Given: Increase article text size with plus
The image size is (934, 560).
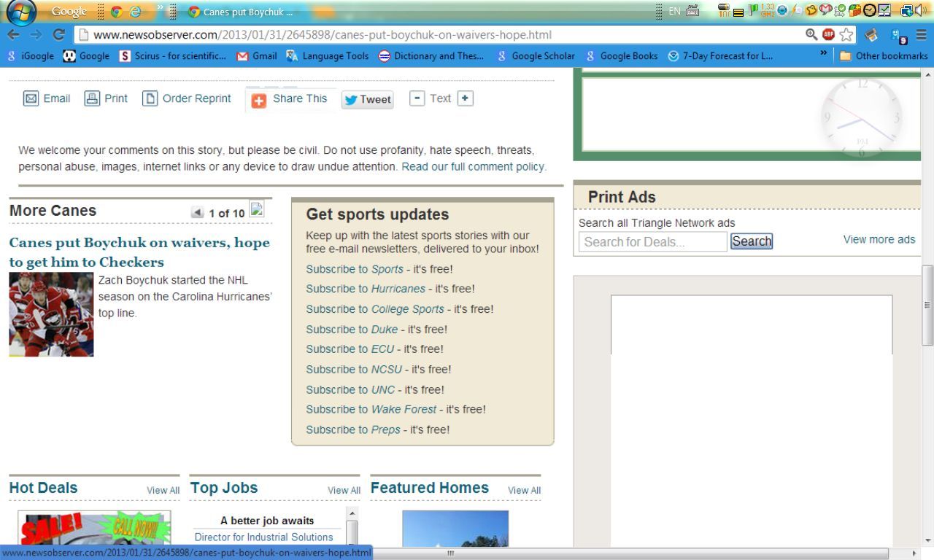Looking at the screenshot, I should point(465,98).
